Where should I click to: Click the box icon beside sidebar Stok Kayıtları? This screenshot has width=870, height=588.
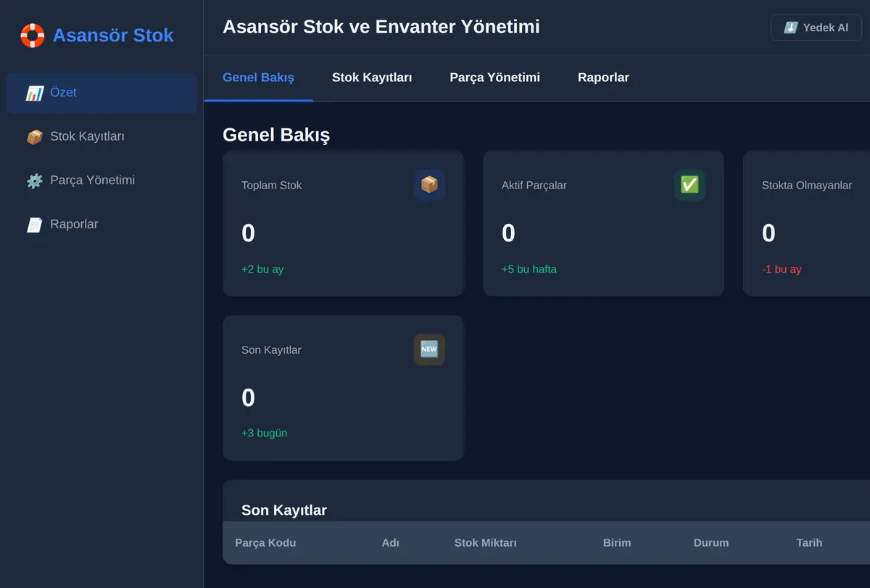point(34,137)
